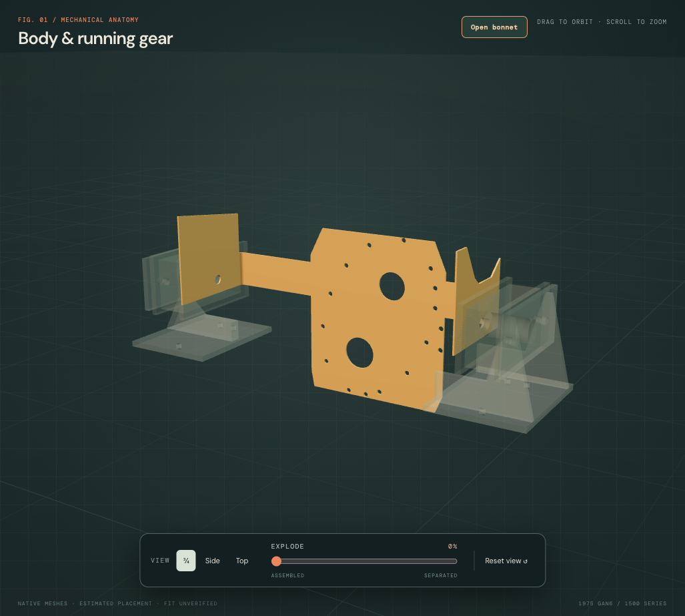685x616 pixels.
Task: Click the Explode slider handle
Action: 276,561
